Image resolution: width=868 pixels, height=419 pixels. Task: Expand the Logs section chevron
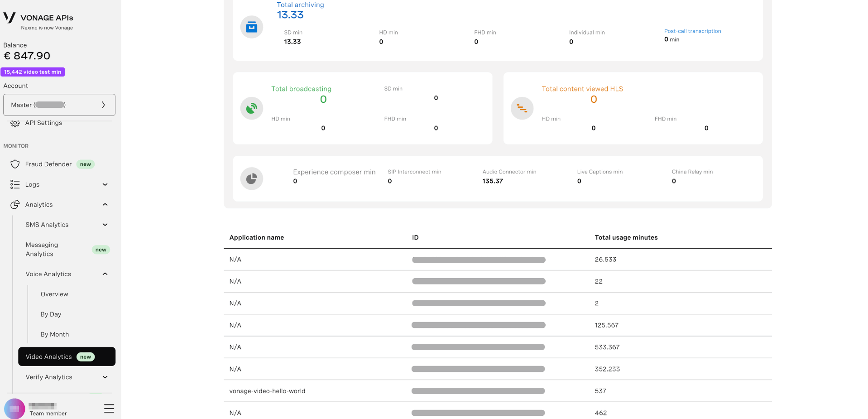[x=105, y=184]
